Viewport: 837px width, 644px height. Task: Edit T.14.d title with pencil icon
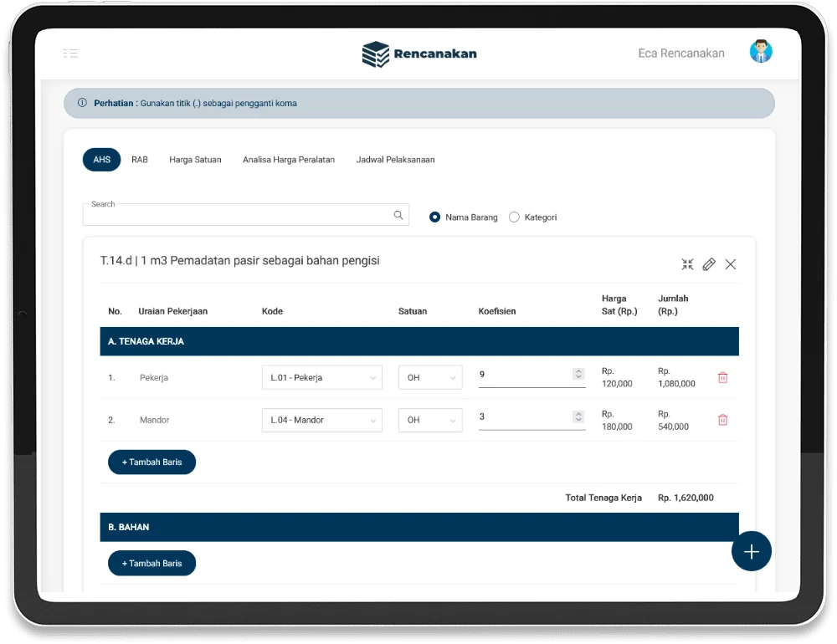(x=709, y=264)
